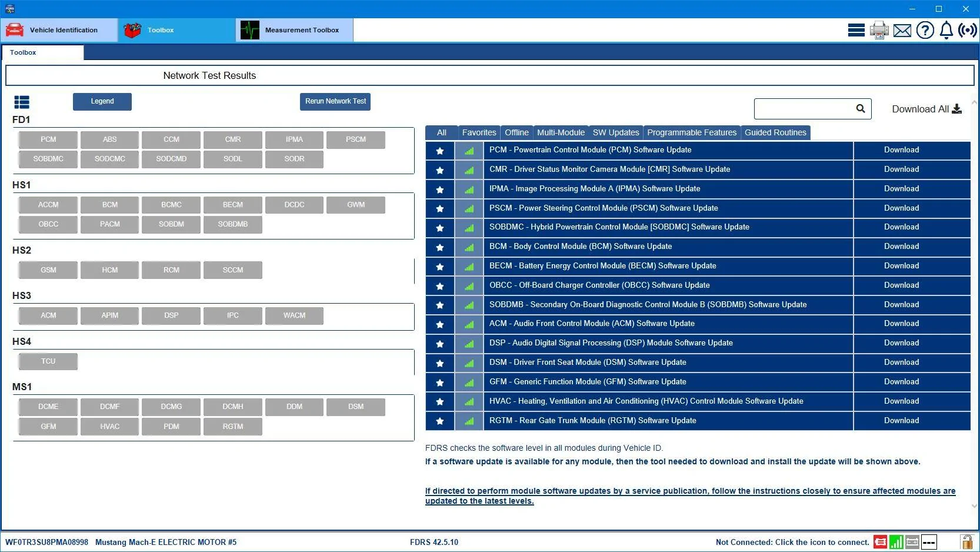Click the Download All label
This screenshot has width=980, height=552.
[920, 109]
